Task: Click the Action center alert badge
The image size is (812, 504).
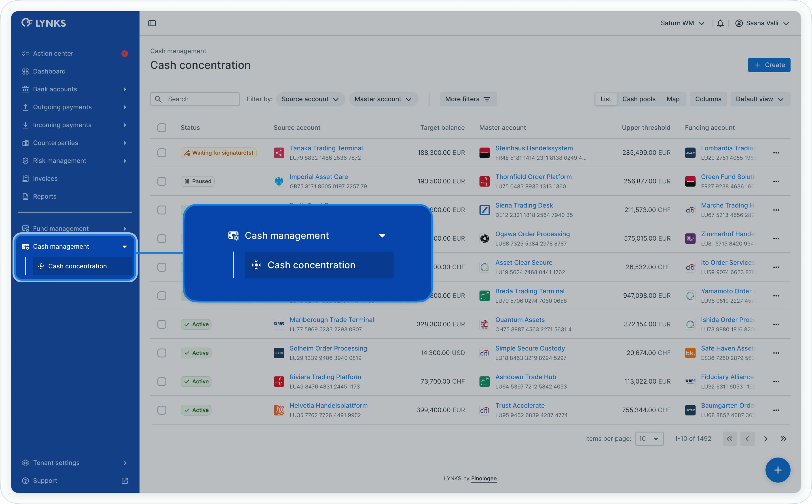Action: coord(125,54)
